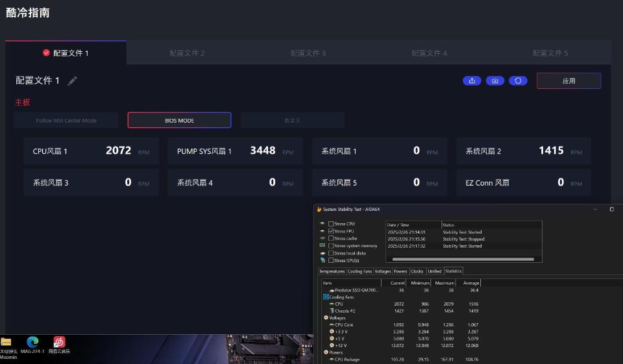Screen dimensions: 623x364
Task: Click the blue export profile icon button
Action: (472, 80)
